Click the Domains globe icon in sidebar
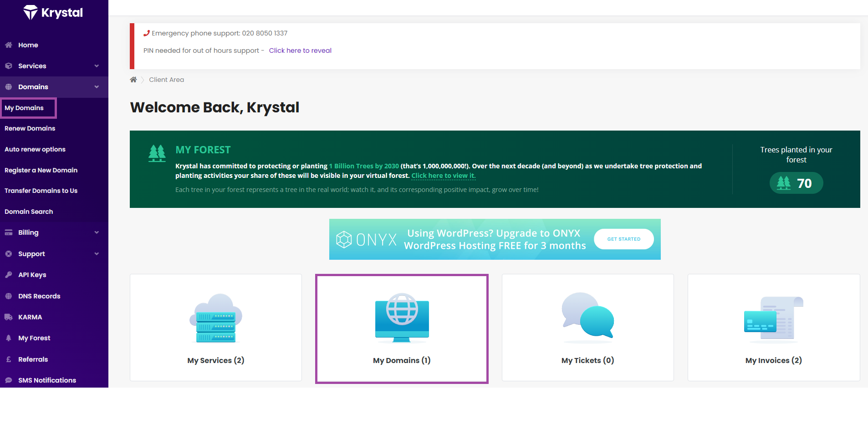 tap(8, 87)
